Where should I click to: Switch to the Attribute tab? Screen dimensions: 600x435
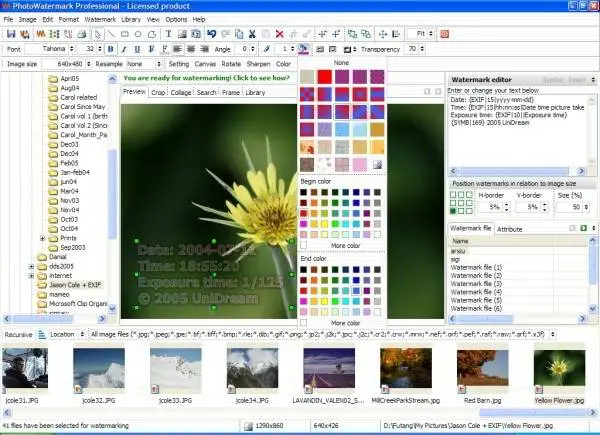(x=509, y=229)
